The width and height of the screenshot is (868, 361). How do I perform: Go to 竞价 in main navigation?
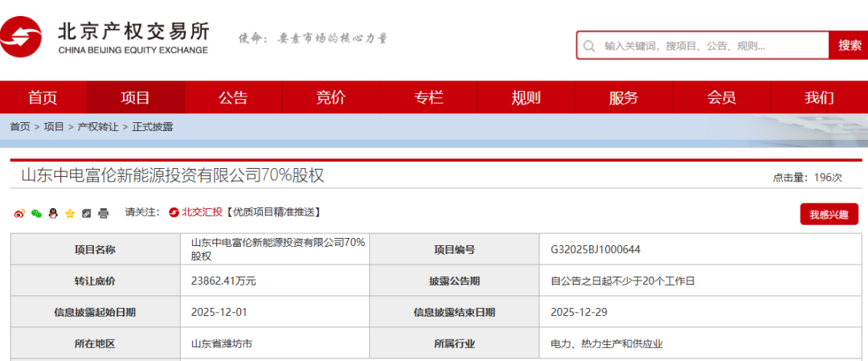coord(330,97)
